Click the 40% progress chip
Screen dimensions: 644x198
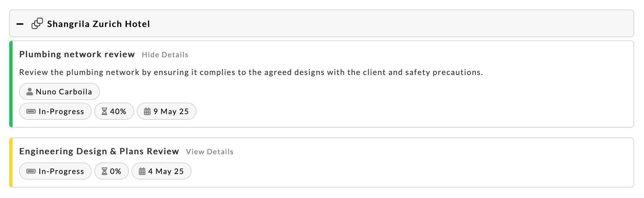tap(114, 111)
